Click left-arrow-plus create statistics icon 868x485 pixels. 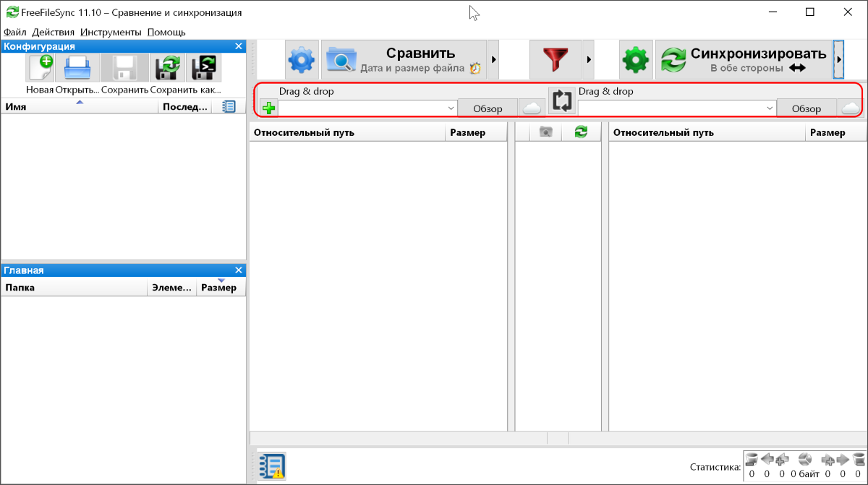pyautogui.click(x=781, y=459)
